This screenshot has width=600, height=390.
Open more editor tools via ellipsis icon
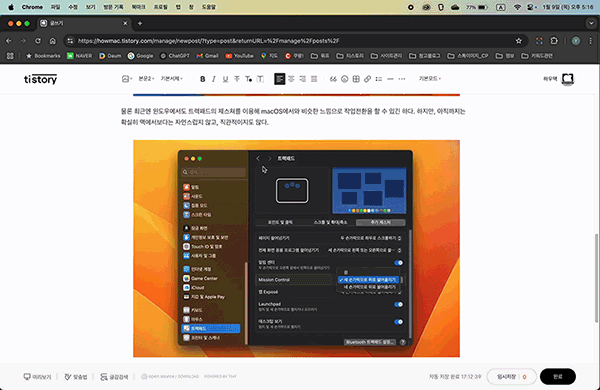click(x=402, y=79)
